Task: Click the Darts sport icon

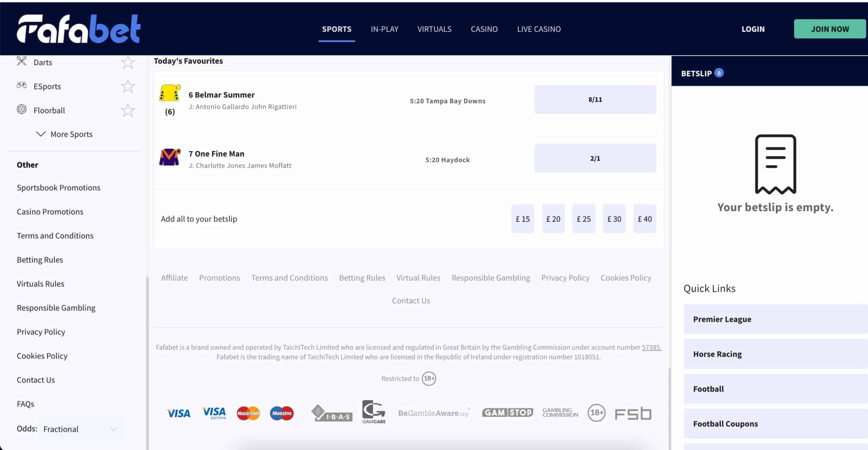Action: coord(22,61)
